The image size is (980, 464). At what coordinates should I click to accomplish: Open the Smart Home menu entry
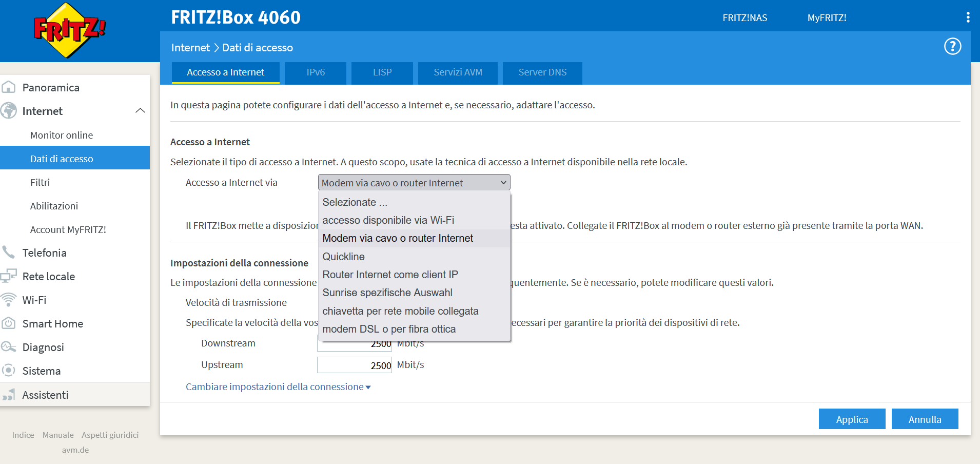(x=75, y=323)
